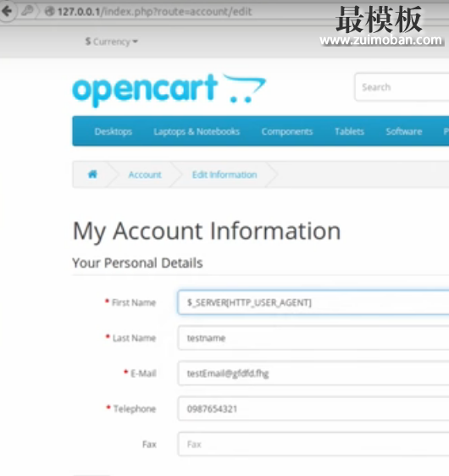Click the Last Name field
Viewport: 449px width, 476px height.
(x=313, y=338)
